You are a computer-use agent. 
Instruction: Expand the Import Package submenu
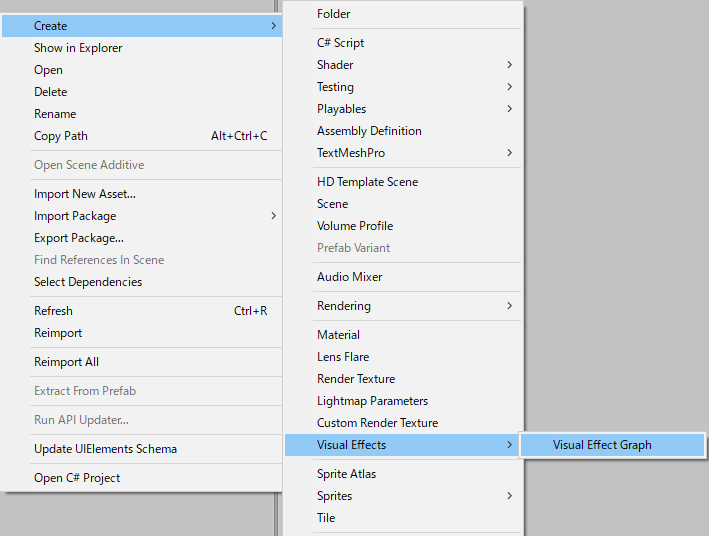tap(142, 216)
